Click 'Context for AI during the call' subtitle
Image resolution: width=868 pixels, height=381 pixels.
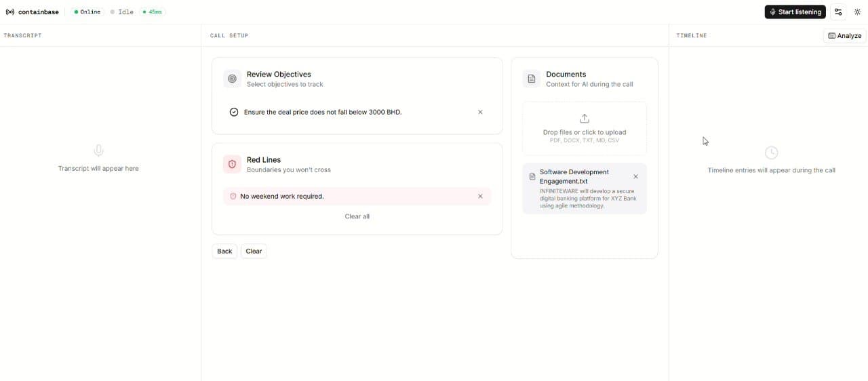[589, 84]
